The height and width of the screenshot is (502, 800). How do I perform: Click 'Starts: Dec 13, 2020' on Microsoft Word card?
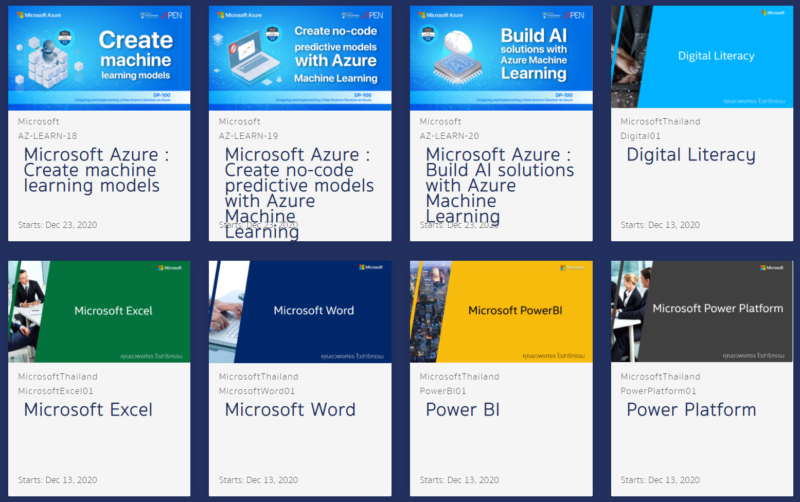(x=259, y=480)
